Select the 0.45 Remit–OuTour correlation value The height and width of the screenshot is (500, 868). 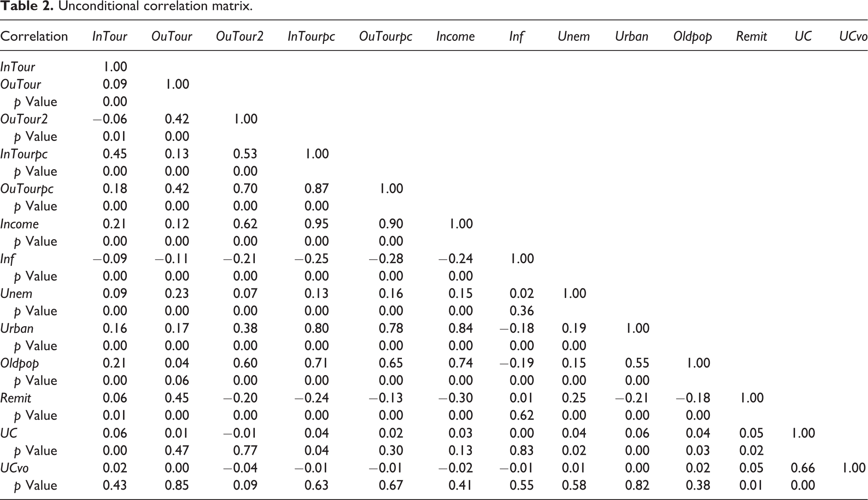177,398
